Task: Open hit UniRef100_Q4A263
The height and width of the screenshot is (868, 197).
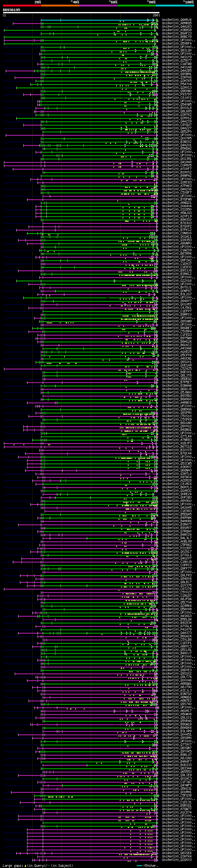Action: click(x=176, y=26)
